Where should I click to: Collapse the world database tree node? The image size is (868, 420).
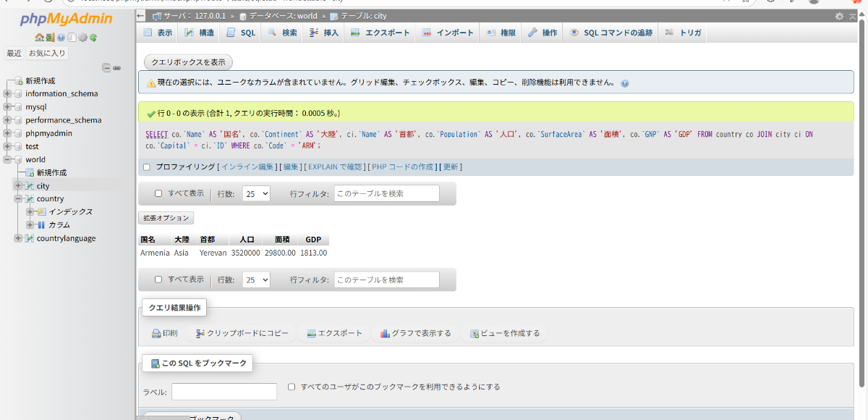coord(8,159)
